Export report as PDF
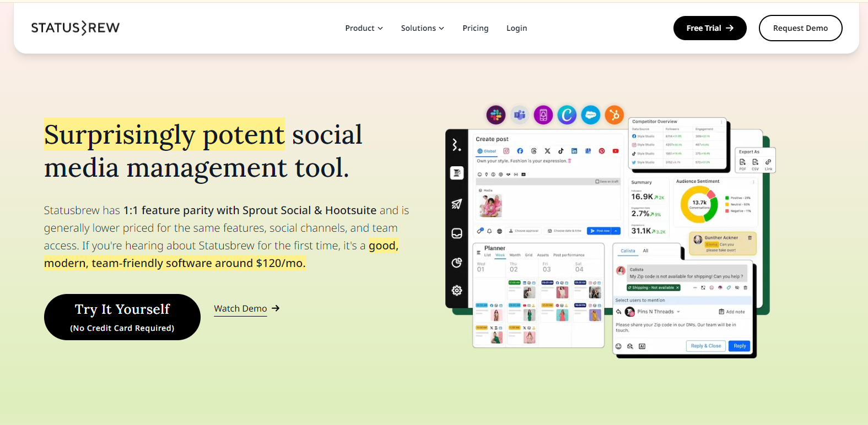The width and height of the screenshot is (868, 425). coord(743,164)
